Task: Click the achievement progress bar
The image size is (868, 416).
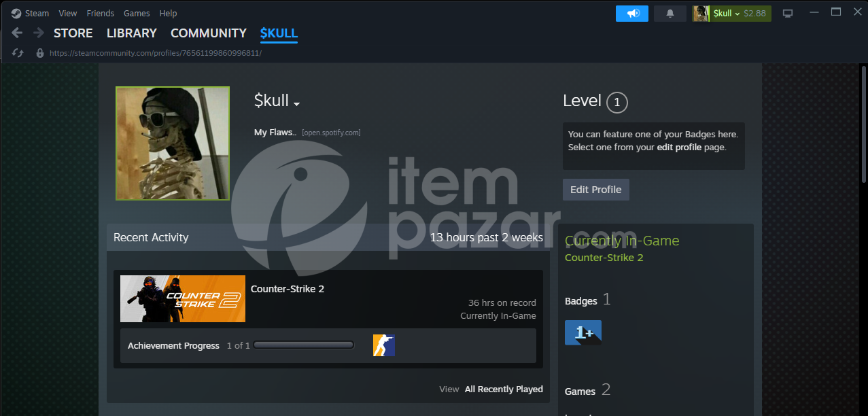Action: 304,345
